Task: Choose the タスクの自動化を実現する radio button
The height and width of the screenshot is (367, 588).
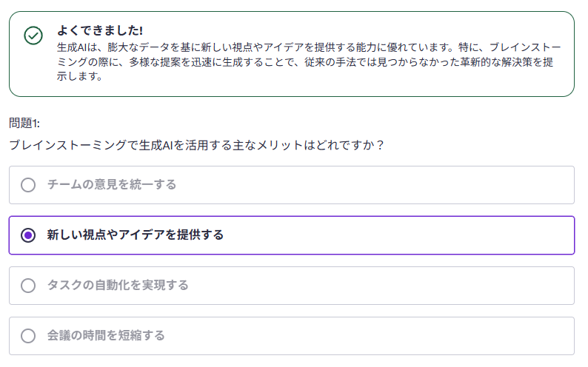Action: click(x=28, y=286)
